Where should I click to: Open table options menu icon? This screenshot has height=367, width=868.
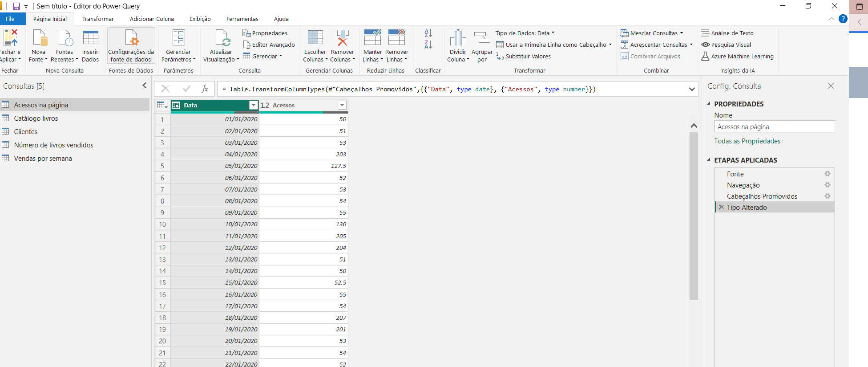click(162, 106)
